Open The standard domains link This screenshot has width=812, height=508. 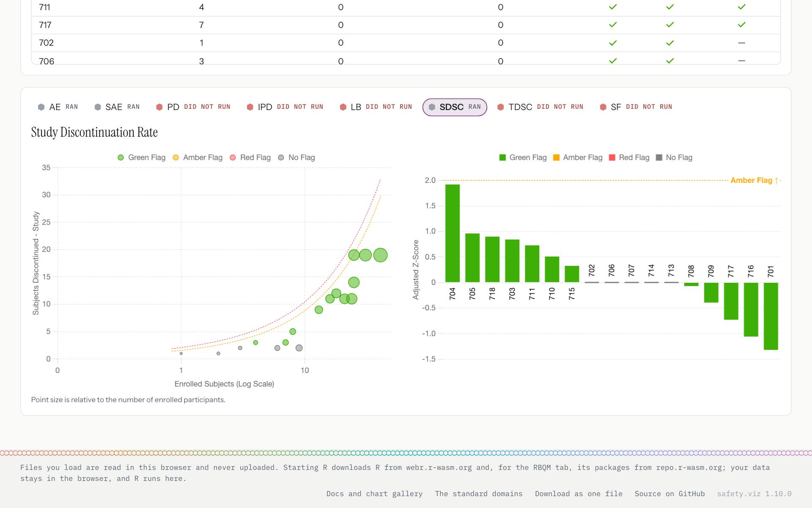point(479,494)
